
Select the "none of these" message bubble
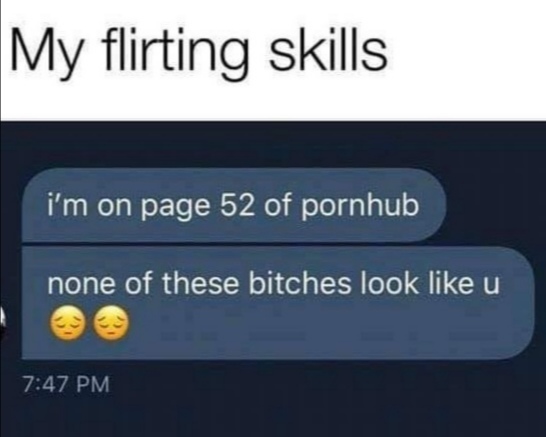278,303
